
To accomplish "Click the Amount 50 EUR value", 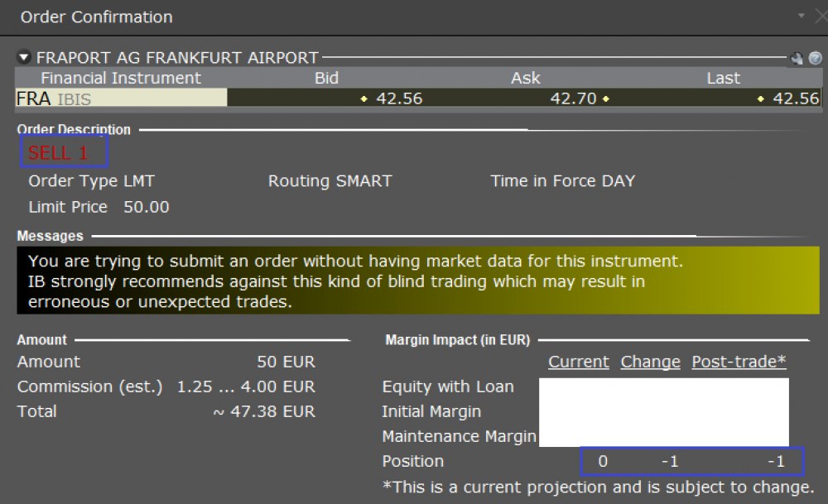I will 286,362.
